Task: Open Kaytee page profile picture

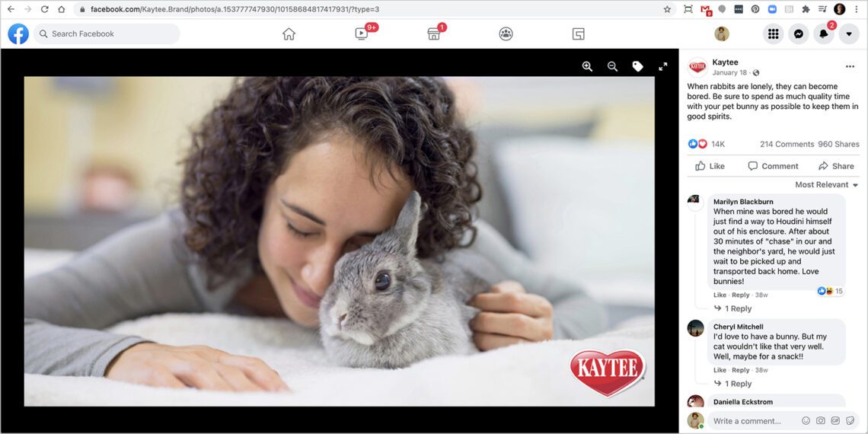Action: 697,67
